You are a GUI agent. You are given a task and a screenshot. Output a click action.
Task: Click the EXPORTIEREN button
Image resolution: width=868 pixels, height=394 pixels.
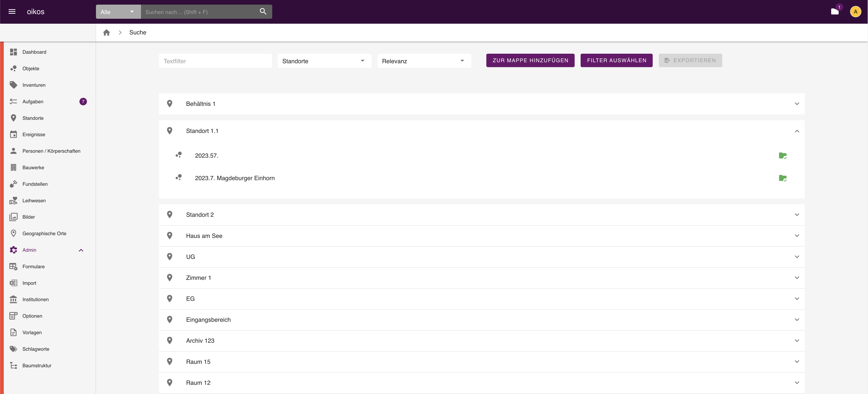690,60
